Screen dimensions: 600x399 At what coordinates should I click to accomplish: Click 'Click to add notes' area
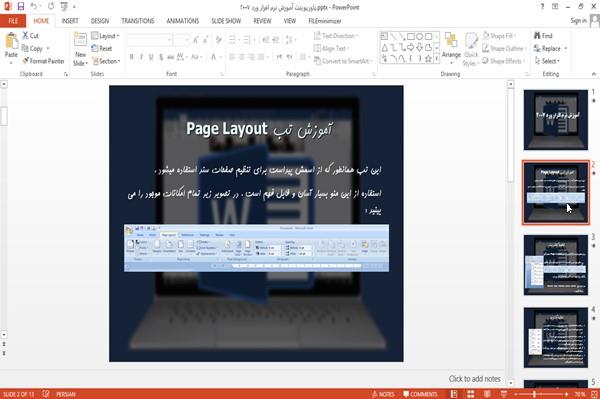click(x=474, y=379)
